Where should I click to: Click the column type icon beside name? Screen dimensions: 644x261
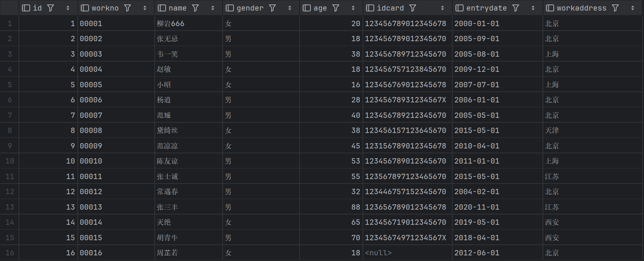162,8
